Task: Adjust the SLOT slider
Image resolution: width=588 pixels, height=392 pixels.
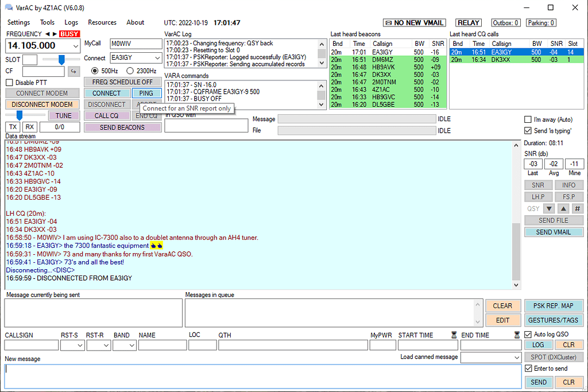Action: [60, 59]
